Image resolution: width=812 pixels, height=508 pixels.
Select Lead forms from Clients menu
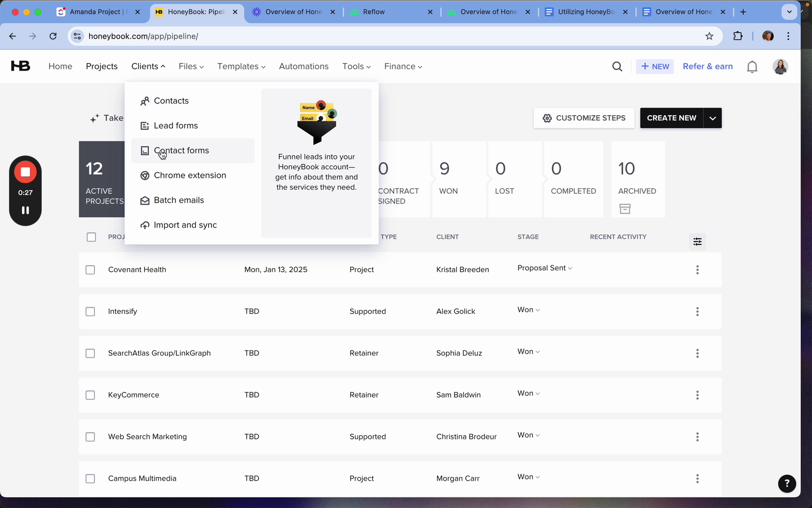coord(193,126)
